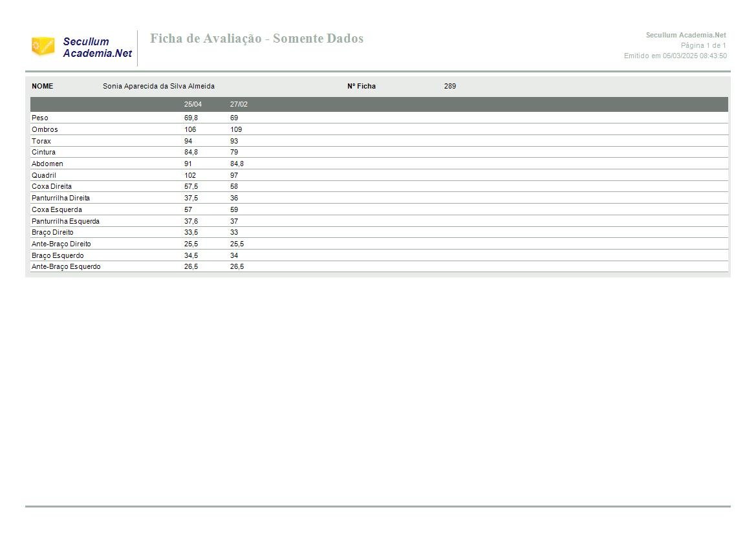Select the Coxa Direita row label
The width and height of the screenshot is (756, 534).
52,186
